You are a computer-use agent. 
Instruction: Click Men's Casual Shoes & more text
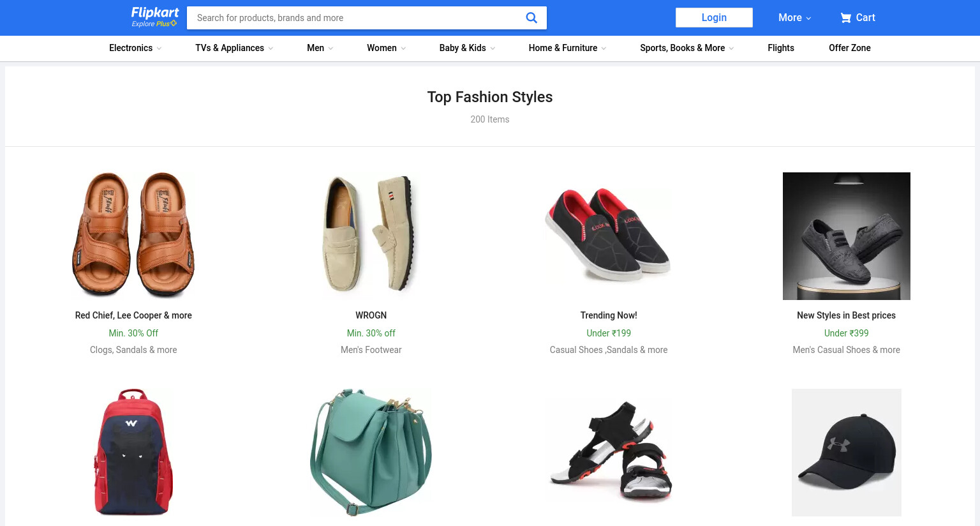tap(847, 350)
